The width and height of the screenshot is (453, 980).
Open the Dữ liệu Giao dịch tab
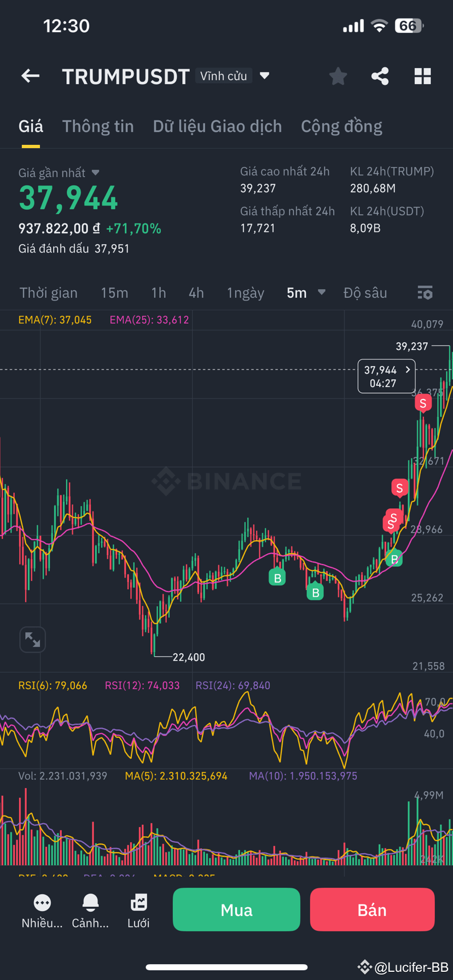(x=217, y=126)
